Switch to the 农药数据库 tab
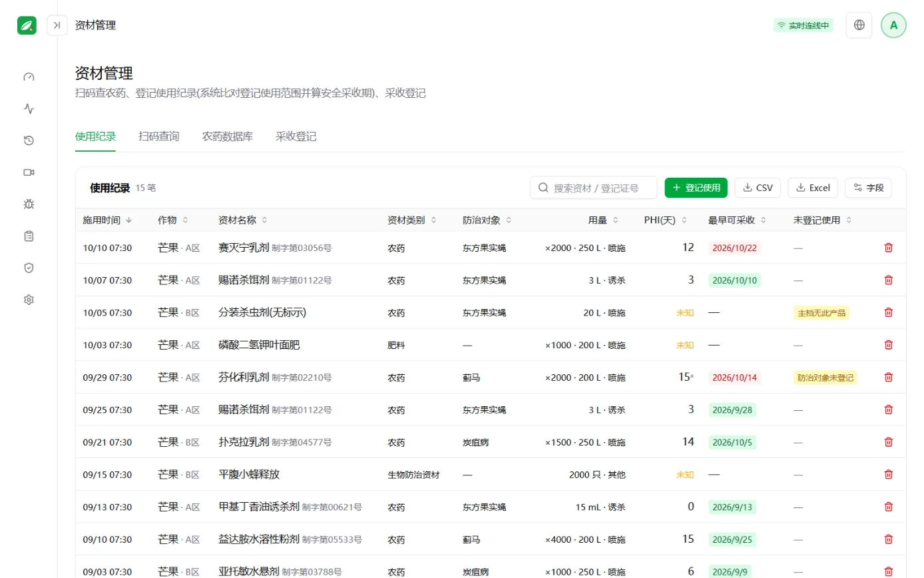Screen dimensions: 924x578 tap(228, 137)
